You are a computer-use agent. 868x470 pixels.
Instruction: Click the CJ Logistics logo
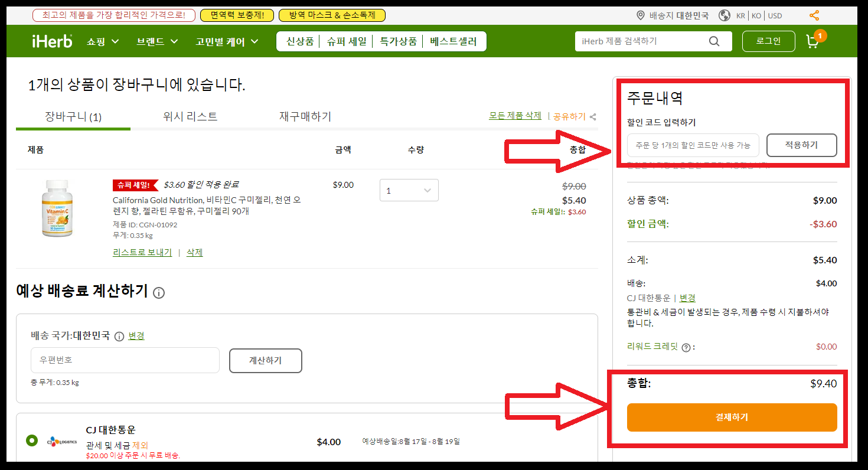point(62,441)
